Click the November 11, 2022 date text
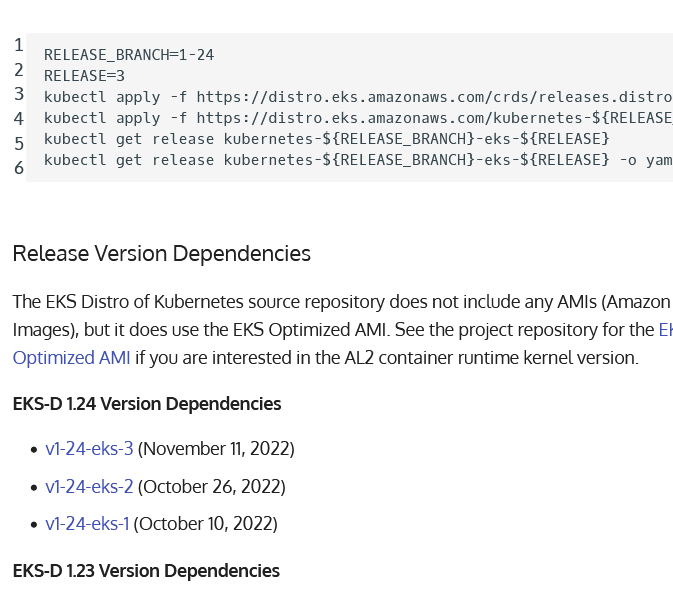This screenshot has width=673, height=596. (216, 449)
